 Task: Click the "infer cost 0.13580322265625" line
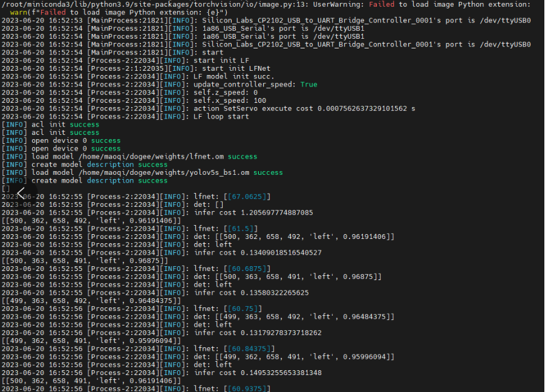(x=155, y=293)
